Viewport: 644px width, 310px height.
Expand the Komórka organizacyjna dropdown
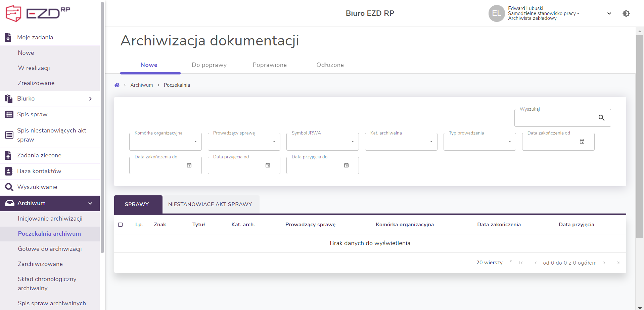coord(195,142)
